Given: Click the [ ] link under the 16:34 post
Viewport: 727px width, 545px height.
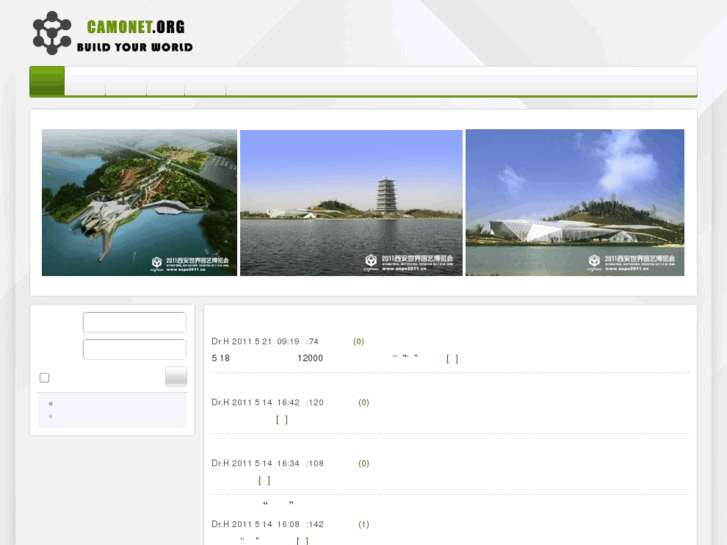Looking at the screenshot, I should [x=264, y=481].
